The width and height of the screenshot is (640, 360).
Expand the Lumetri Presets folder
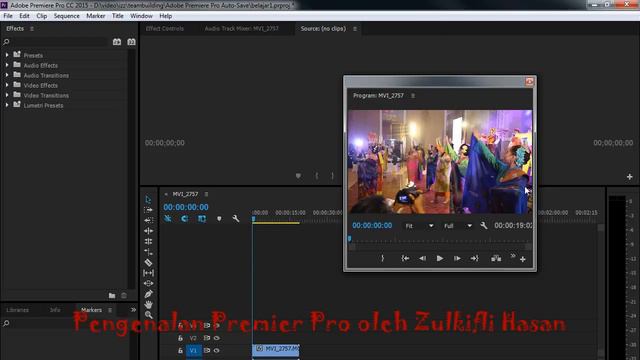click(x=7, y=105)
